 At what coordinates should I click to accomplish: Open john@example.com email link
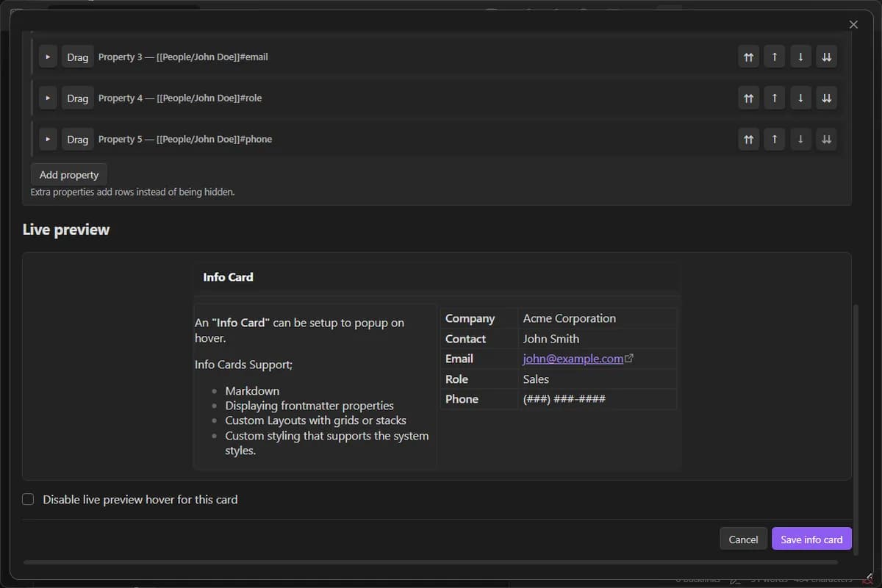573,359
